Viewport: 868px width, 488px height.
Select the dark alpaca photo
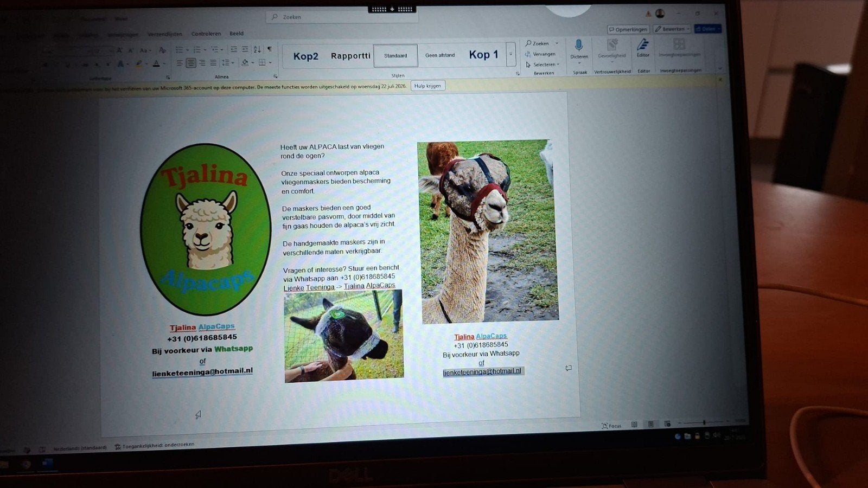click(343, 336)
